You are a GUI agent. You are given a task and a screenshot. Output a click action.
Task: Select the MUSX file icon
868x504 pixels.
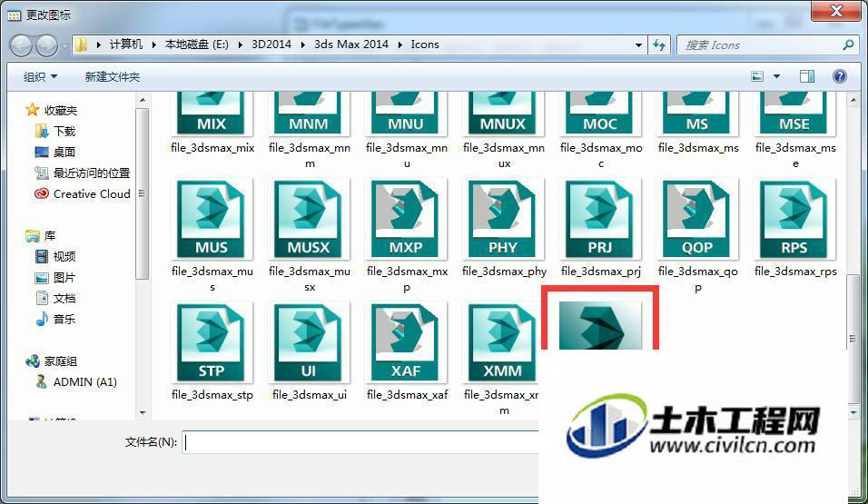pyautogui.click(x=310, y=218)
